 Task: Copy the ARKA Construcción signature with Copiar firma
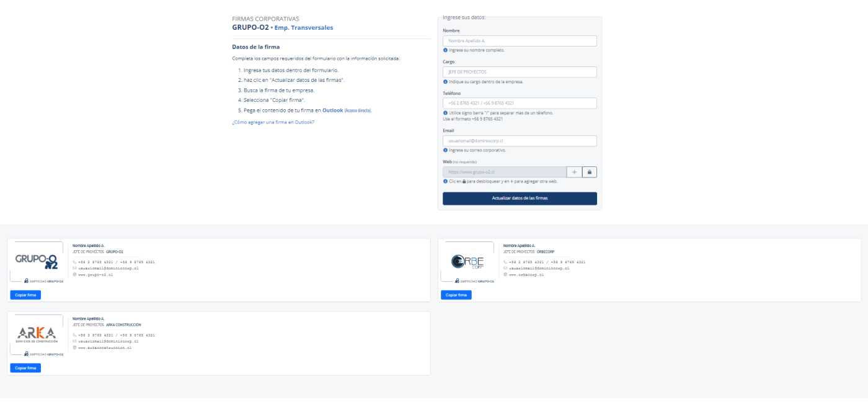25,368
